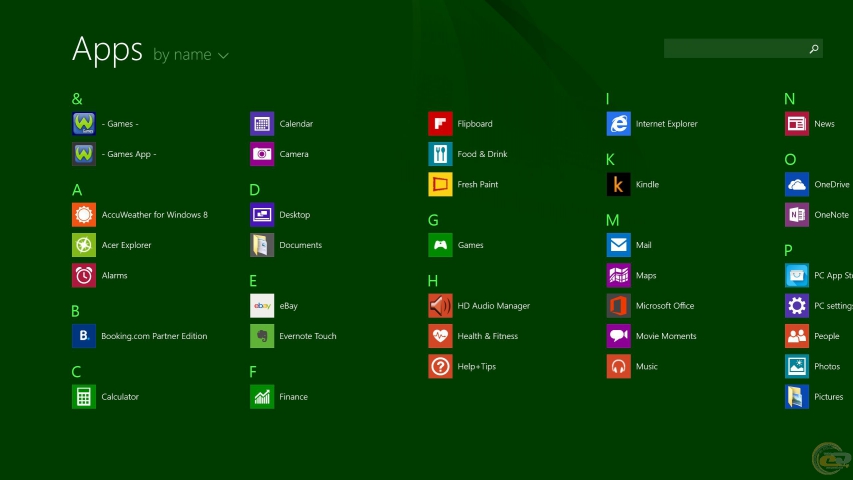Launch the Finance chart icon

[x=262, y=397]
